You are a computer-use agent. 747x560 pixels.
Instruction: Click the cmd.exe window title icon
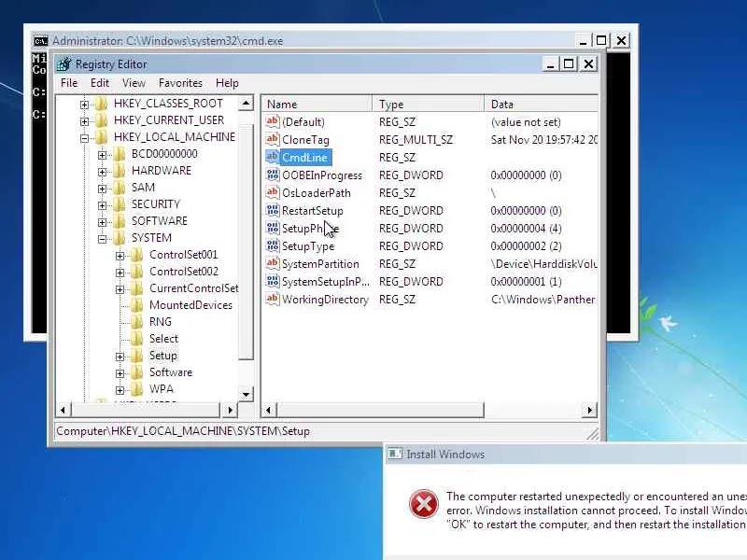[40, 41]
